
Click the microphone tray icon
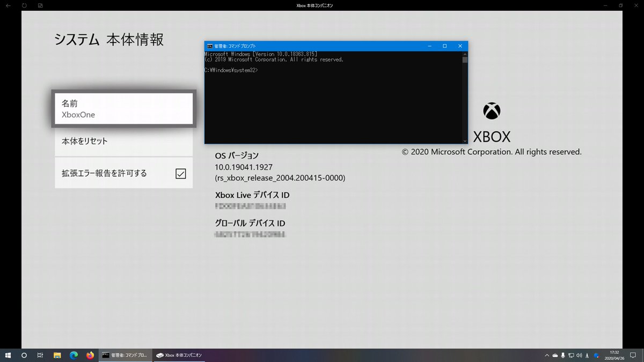pos(563,355)
